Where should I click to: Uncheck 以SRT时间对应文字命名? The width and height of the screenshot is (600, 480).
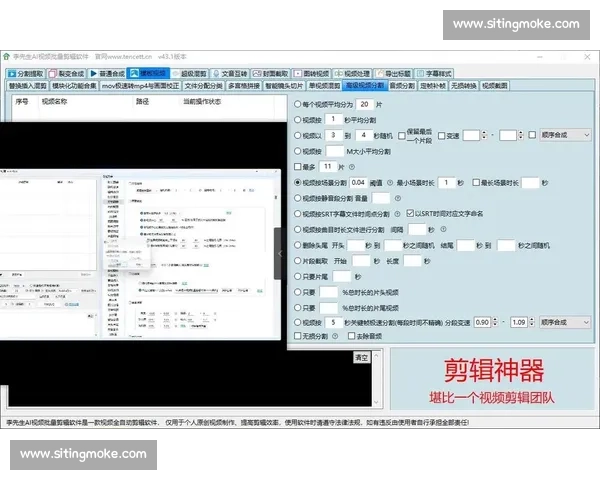(x=410, y=213)
